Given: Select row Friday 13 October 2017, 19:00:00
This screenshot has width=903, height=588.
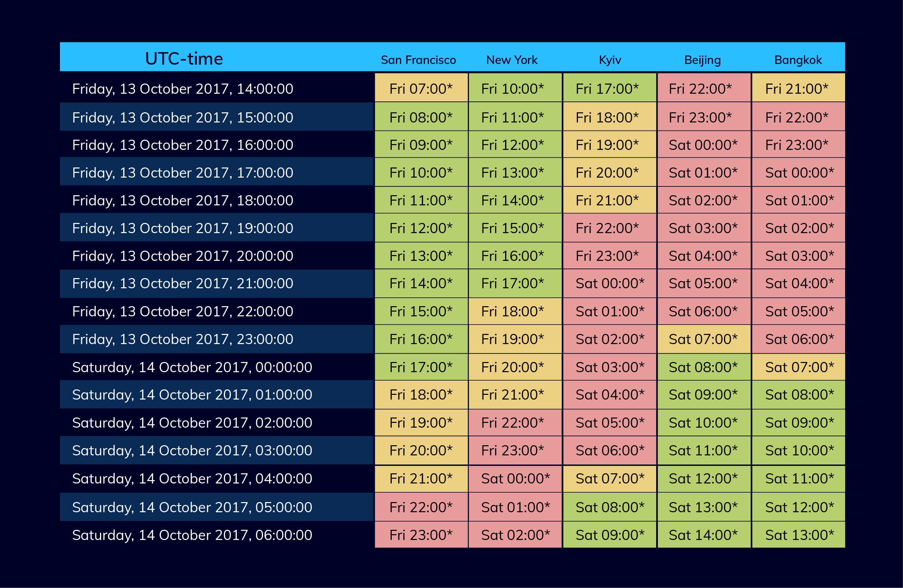Looking at the screenshot, I should coord(182,228).
